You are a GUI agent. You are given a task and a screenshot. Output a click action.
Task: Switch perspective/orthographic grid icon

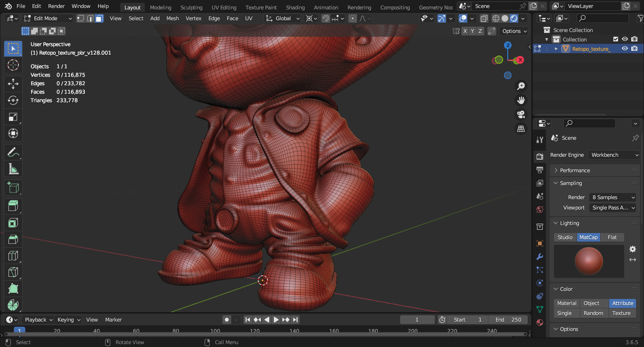[521, 129]
